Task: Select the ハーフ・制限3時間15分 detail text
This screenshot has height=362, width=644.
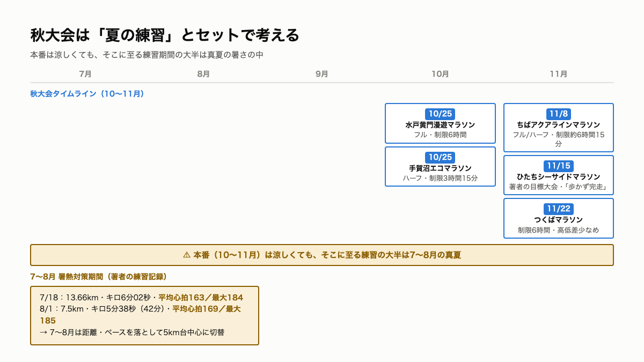Action: [440, 178]
